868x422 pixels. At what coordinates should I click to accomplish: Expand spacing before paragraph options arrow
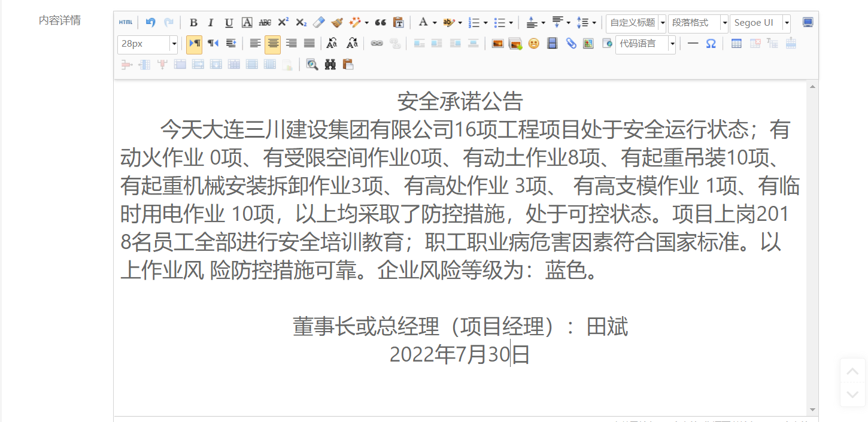click(x=543, y=23)
